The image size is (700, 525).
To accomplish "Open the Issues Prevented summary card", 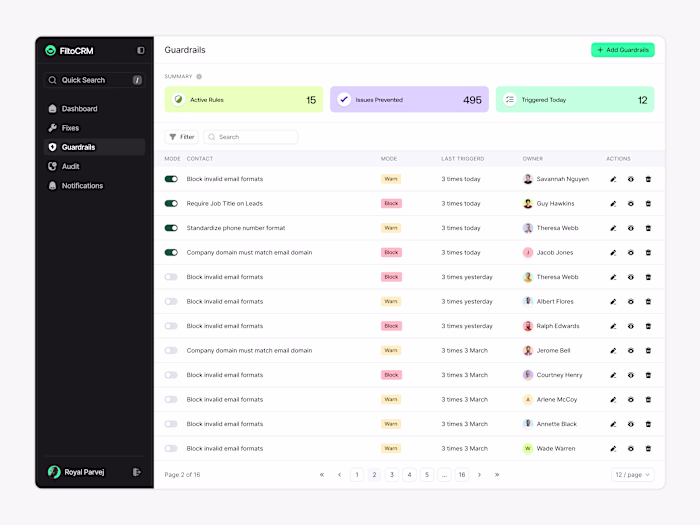I will 409,100.
